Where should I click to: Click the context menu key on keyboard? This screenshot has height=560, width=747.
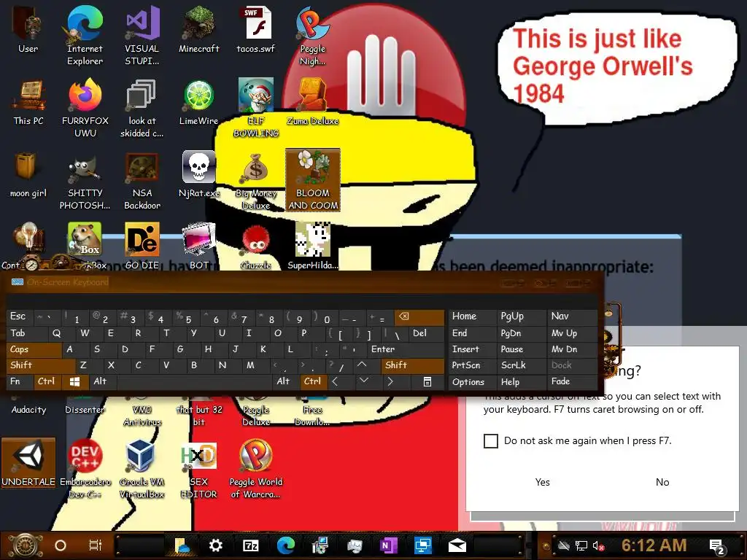[427, 381]
